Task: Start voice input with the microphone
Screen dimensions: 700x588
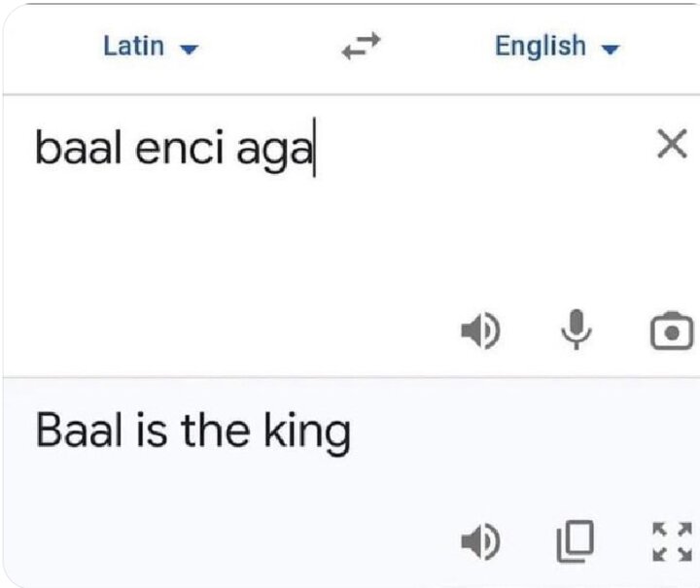Action: [577, 329]
